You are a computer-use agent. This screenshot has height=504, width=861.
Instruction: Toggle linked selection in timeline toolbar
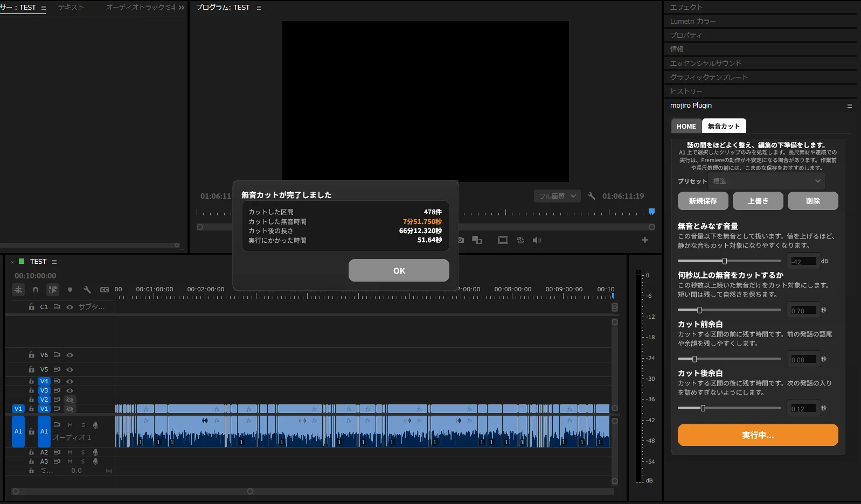(52, 290)
